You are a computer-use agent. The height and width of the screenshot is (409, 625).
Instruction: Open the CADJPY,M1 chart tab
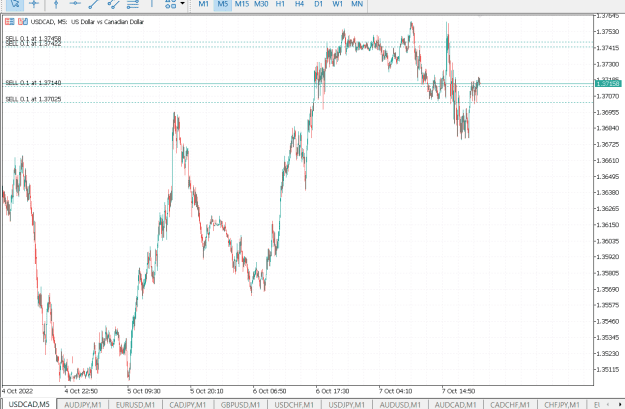(188, 405)
